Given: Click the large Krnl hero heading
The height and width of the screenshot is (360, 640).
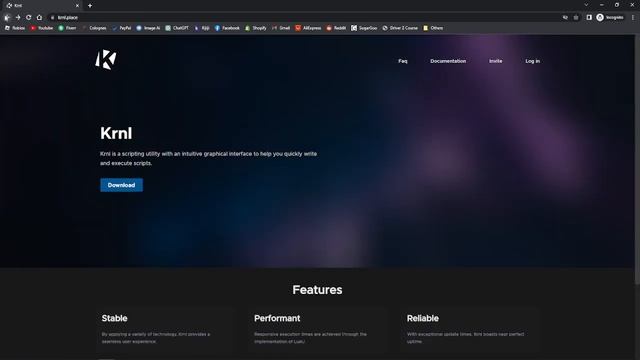Looking at the screenshot, I should click(x=116, y=133).
